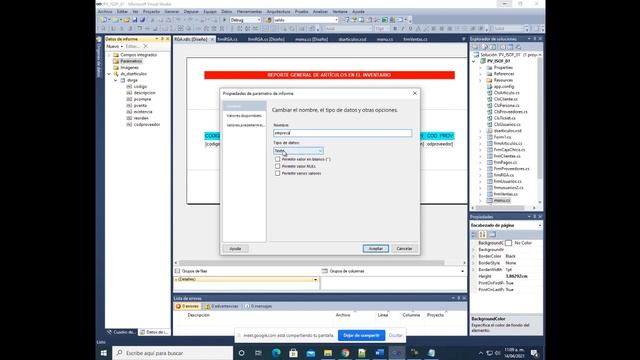Select ClsCliente.cs in solution explorer
The height and width of the screenshot is (360, 640).
point(506,99)
